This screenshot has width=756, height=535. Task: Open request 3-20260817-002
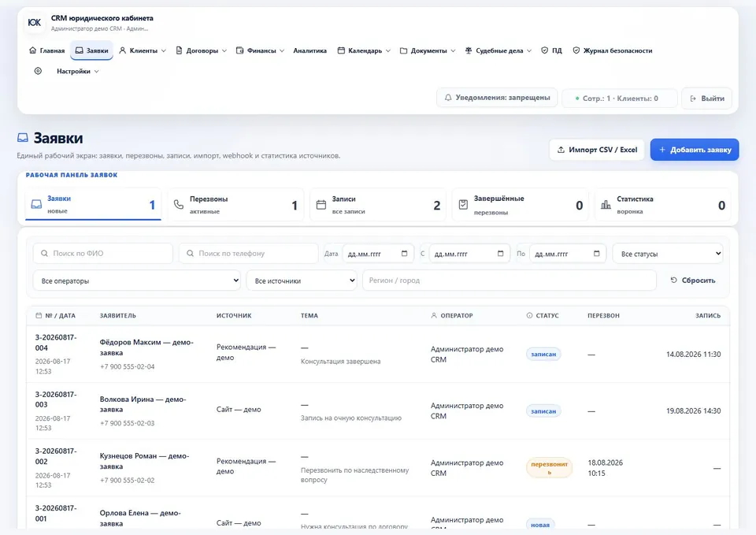tap(56, 456)
